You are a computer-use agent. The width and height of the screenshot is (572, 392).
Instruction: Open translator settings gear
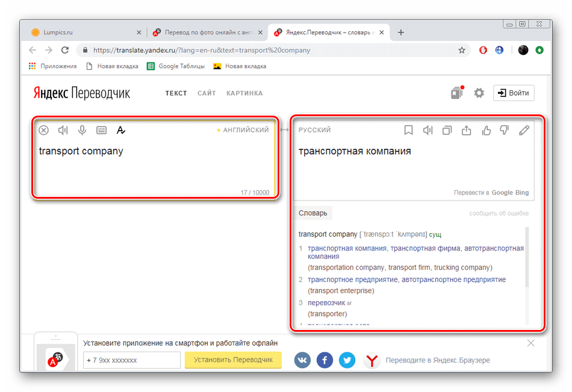tap(479, 93)
